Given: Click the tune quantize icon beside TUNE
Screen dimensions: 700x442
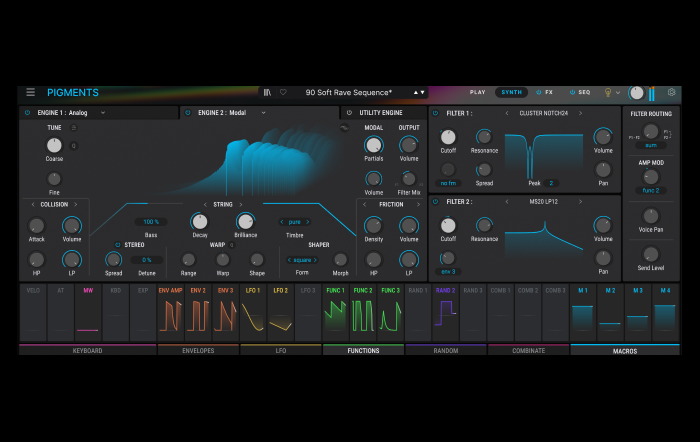Looking at the screenshot, I should click(74, 128).
